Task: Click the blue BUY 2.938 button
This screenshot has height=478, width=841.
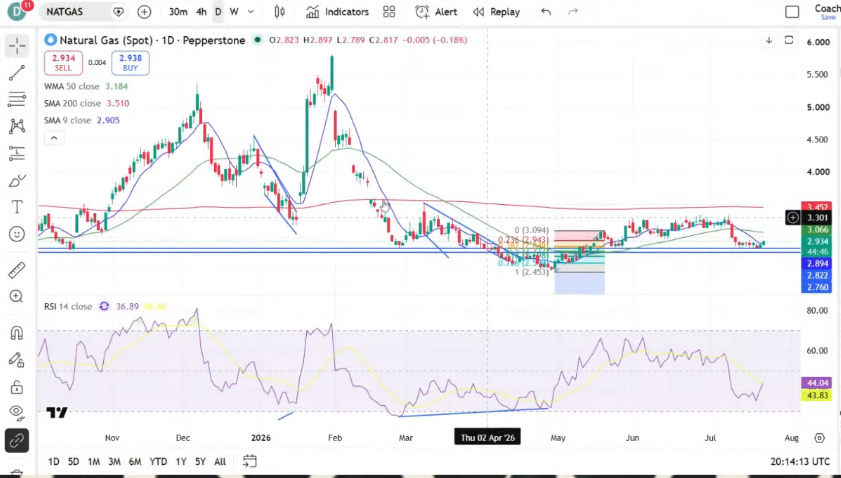Action: [x=130, y=63]
